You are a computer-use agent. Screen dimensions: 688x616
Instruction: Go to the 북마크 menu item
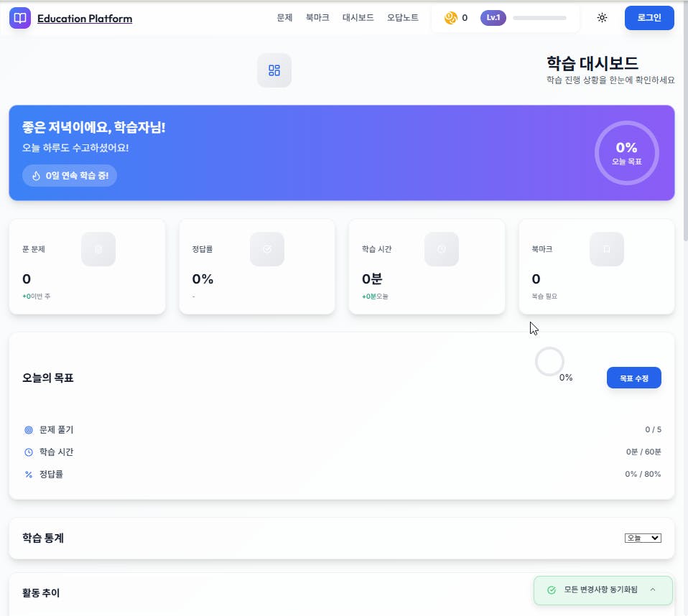click(317, 17)
